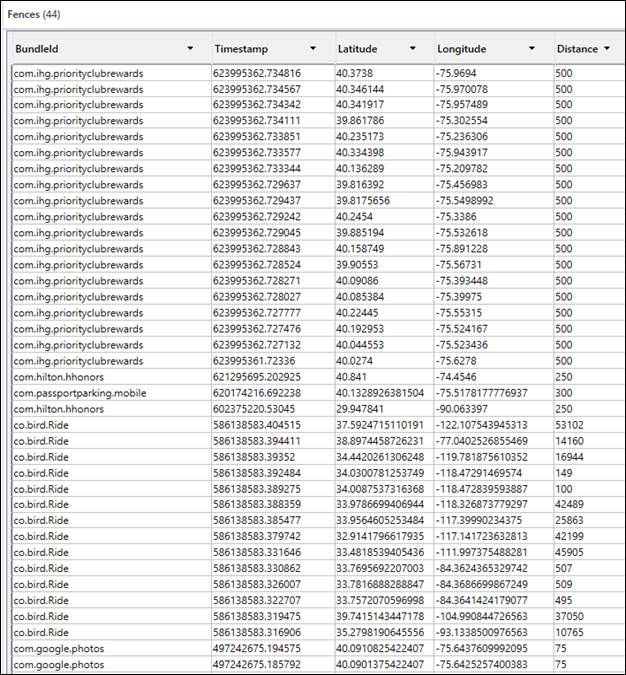Click the Longitude column header label
The image size is (626, 675).
coord(462,49)
